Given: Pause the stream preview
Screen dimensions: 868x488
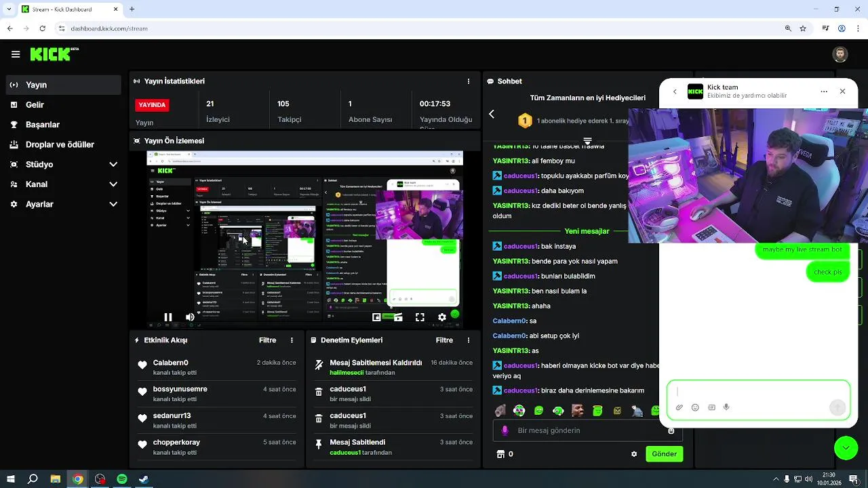Looking at the screenshot, I should 167,317.
